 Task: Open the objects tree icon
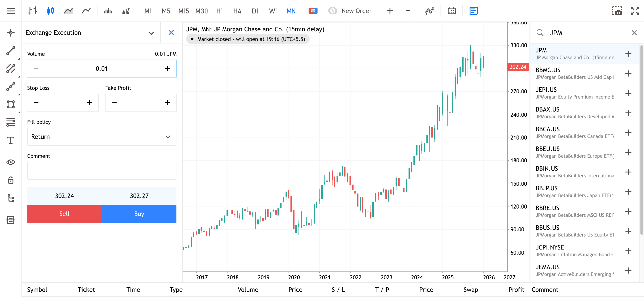point(11,198)
